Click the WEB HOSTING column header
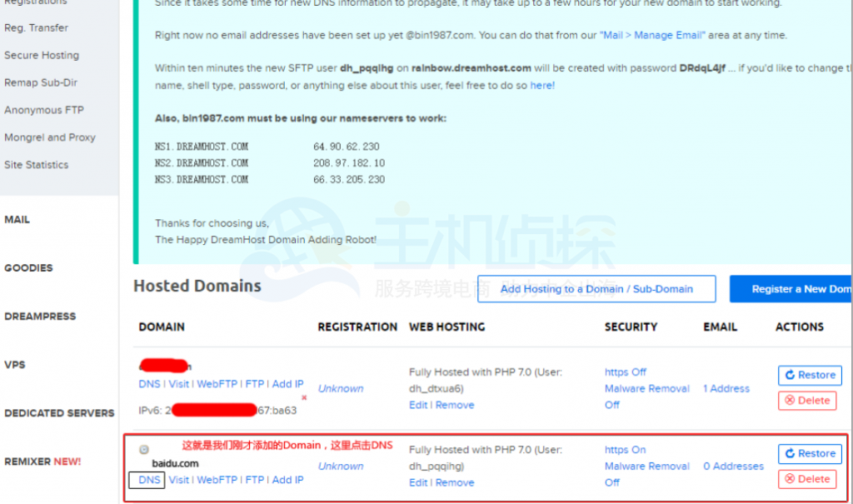This screenshot has height=504, width=853. tap(446, 327)
